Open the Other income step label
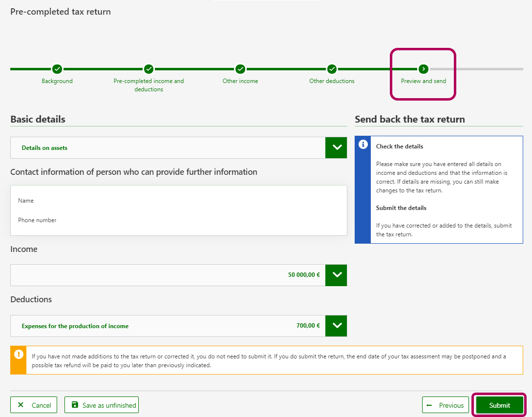The image size is (532, 417). (x=240, y=81)
